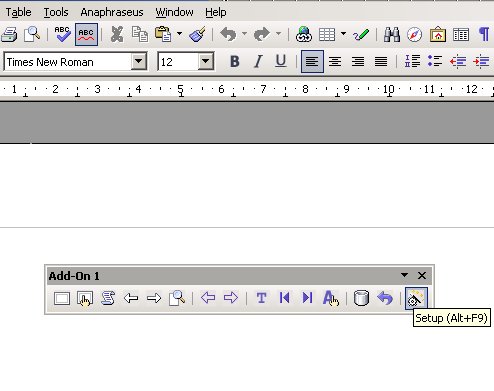
Task: Click the scroll document icon in Add-On 1
Action: [x=108, y=298]
